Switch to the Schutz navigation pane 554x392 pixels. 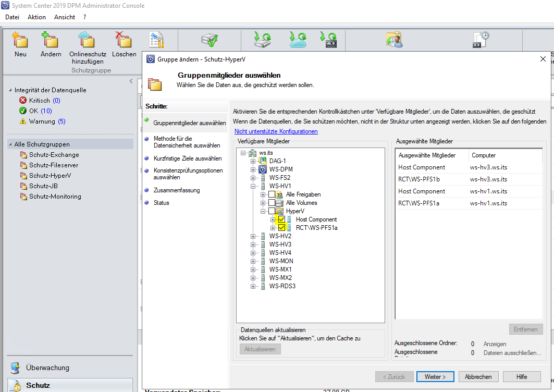pos(70,385)
